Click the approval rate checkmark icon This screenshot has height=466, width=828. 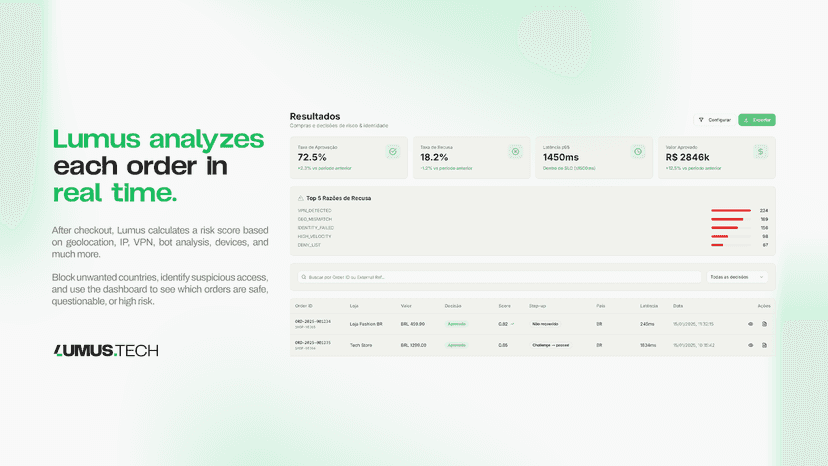(x=393, y=152)
